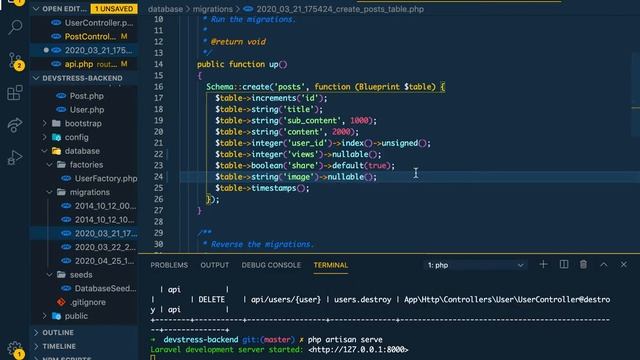The image size is (640, 360).
Task: Open the 2014_10_12_00 migration file
Action: pos(105,206)
